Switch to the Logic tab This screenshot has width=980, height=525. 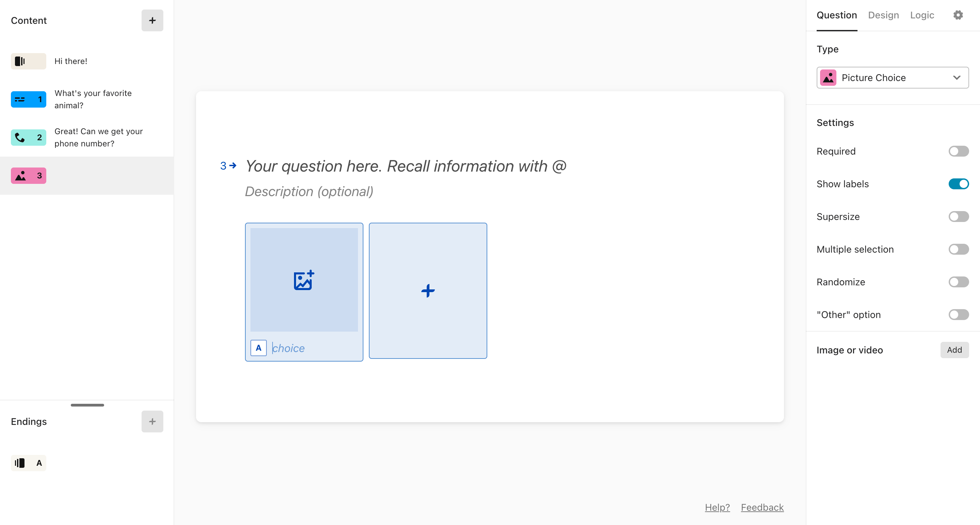point(922,15)
